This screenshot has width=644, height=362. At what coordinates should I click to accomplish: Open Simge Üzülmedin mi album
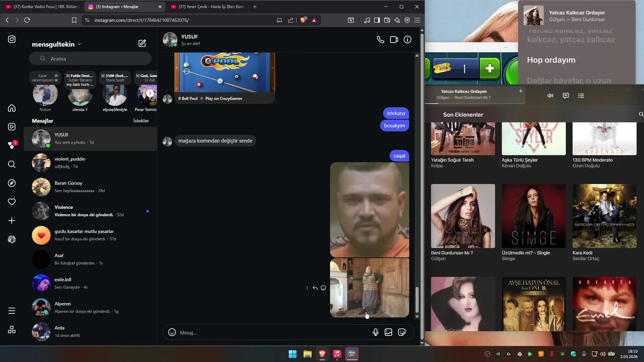click(x=534, y=216)
